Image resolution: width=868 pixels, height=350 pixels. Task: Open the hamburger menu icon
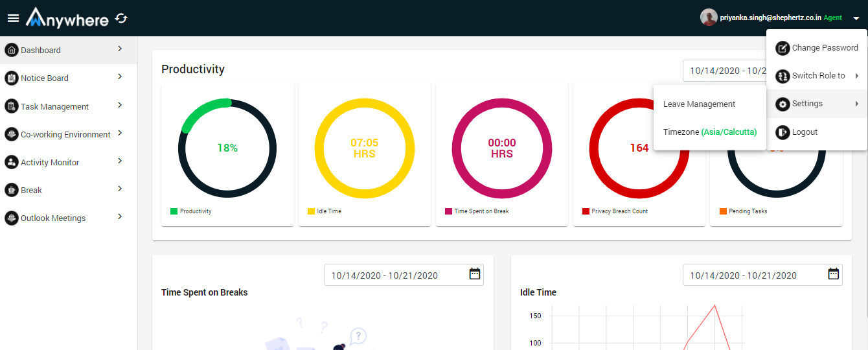click(x=13, y=18)
